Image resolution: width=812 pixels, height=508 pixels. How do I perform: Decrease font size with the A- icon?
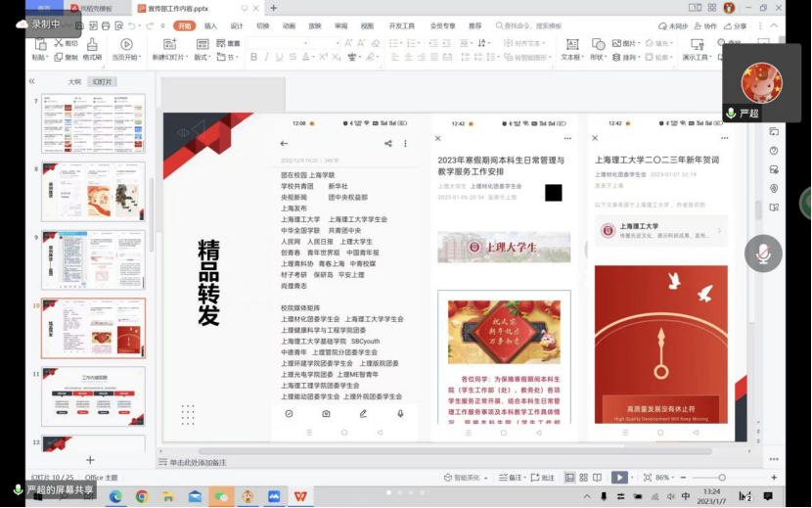coord(361,43)
